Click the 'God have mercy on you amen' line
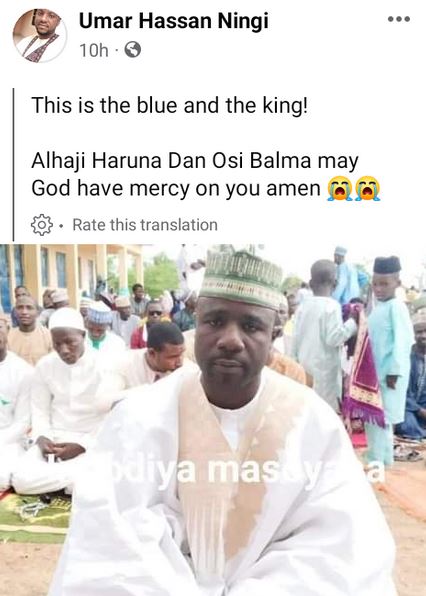Viewport: 426px width, 596px height. (x=176, y=188)
